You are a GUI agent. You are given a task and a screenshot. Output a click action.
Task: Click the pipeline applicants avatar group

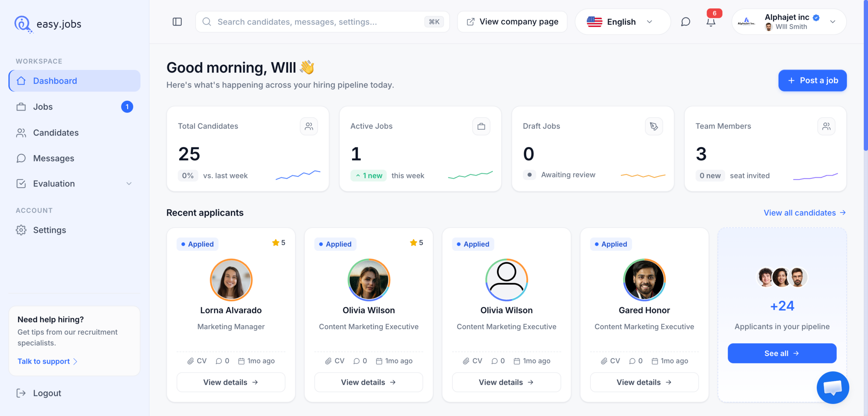tap(782, 277)
